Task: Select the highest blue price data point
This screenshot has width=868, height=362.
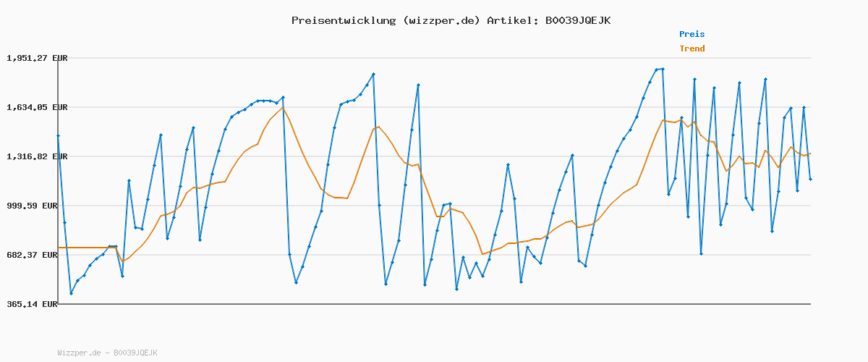Action: click(663, 69)
